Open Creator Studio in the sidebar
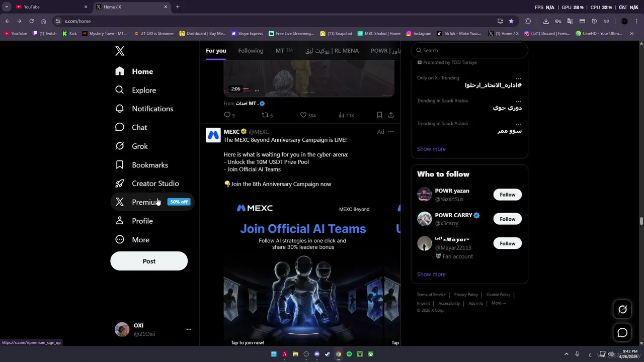 (147, 184)
